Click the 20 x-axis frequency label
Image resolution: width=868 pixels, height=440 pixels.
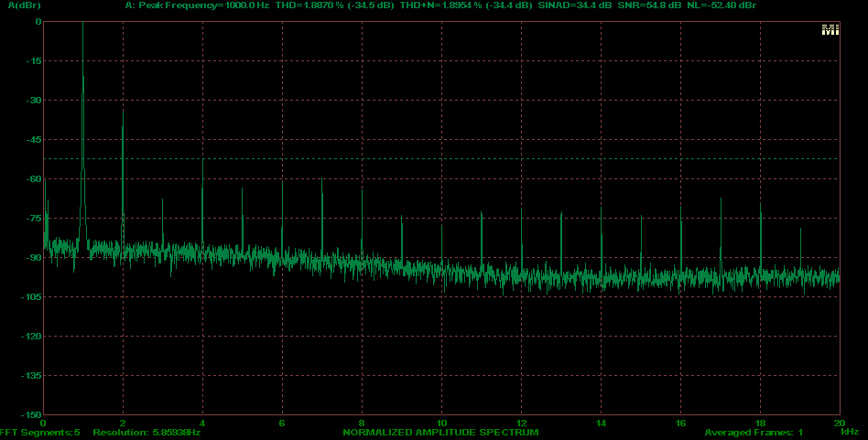[840, 424]
